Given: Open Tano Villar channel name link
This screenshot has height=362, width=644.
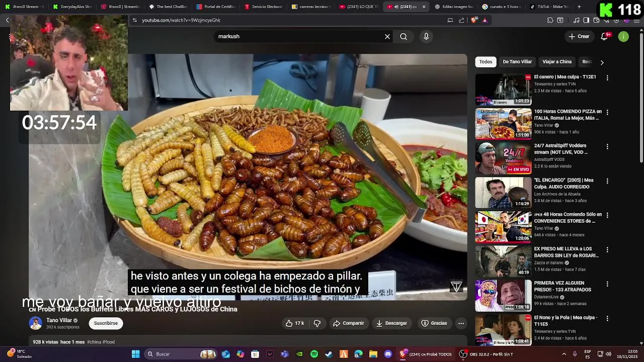Looking at the screenshot, I should point(59,320).
